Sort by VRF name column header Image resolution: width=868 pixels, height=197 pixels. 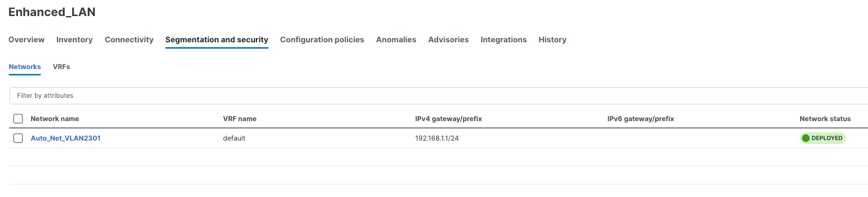point(239,119)
